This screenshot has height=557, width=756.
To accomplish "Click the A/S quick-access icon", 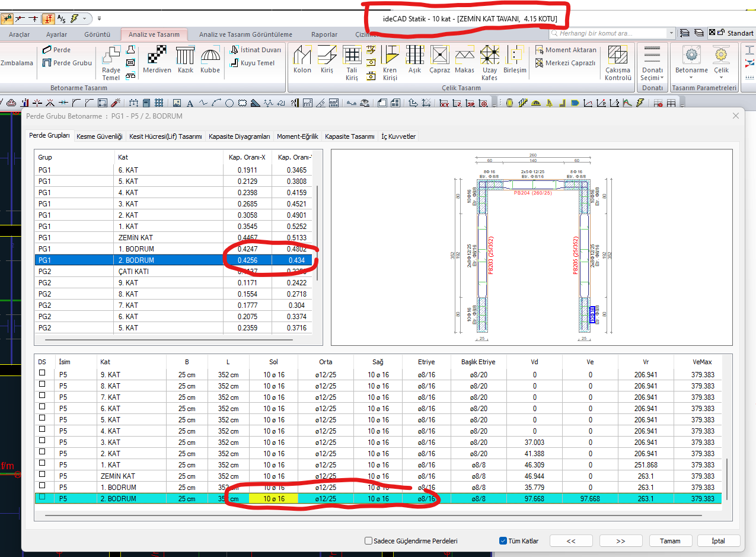I will point(62,18).
